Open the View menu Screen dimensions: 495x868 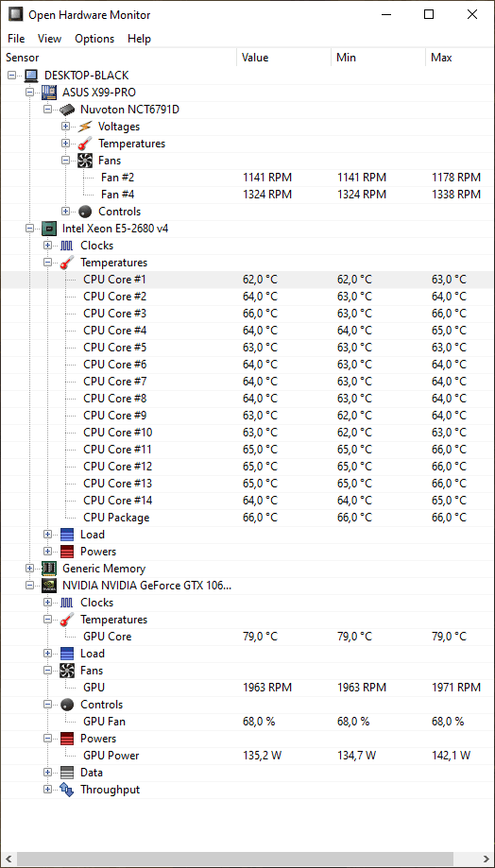pos(49,39)
